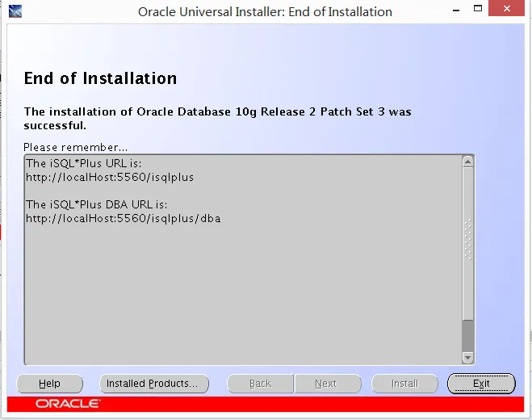This screenshot has height=420, width=532.
Task: Click the scrollbar down arrow
Action: 468,358
